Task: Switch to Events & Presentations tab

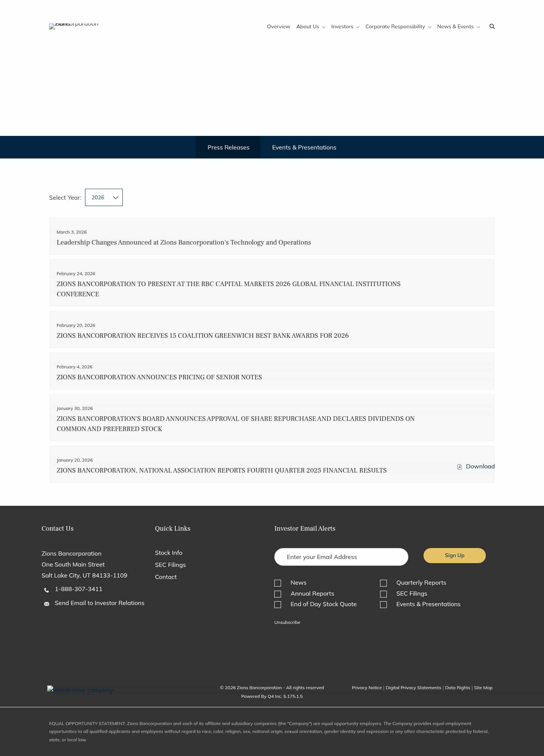Action: (x=304, y=147)
